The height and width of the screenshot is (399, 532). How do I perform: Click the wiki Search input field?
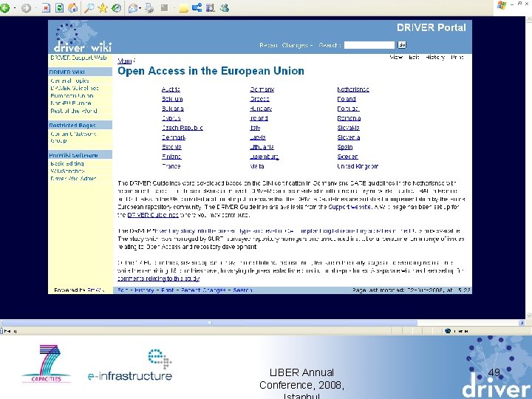point(369,45)
